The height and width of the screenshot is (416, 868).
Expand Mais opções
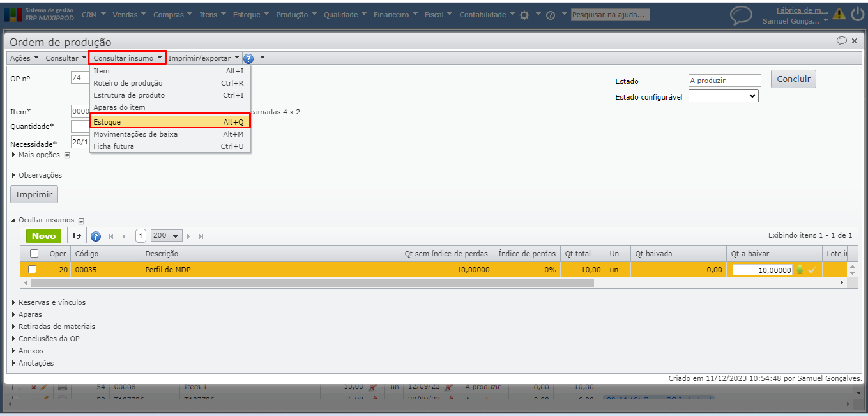(36, 155)
